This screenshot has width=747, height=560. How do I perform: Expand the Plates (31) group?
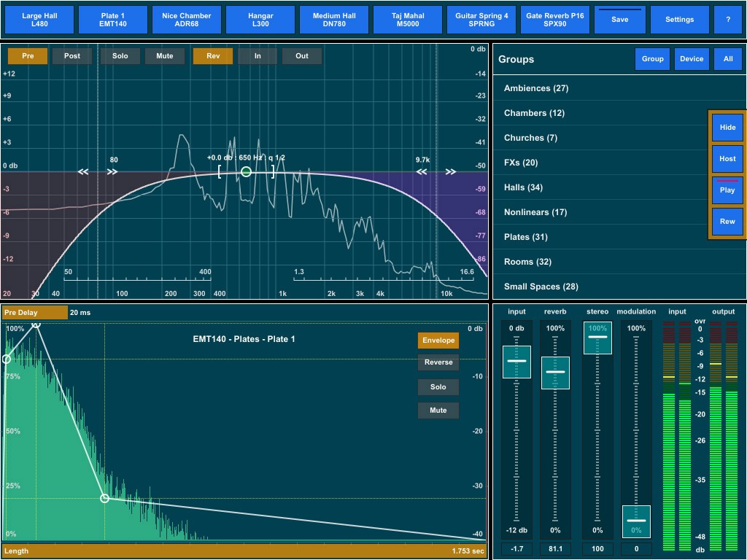(x=525, y=237)
